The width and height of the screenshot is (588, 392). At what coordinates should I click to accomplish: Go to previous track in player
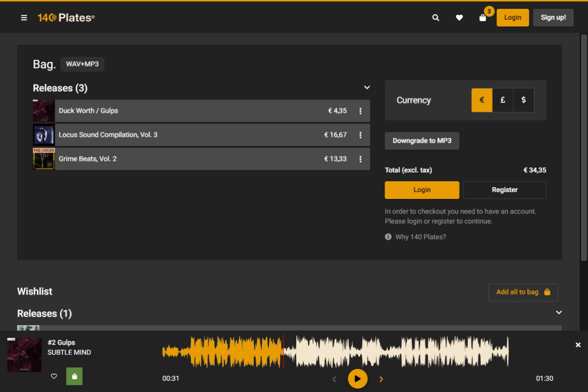[335, 379]
